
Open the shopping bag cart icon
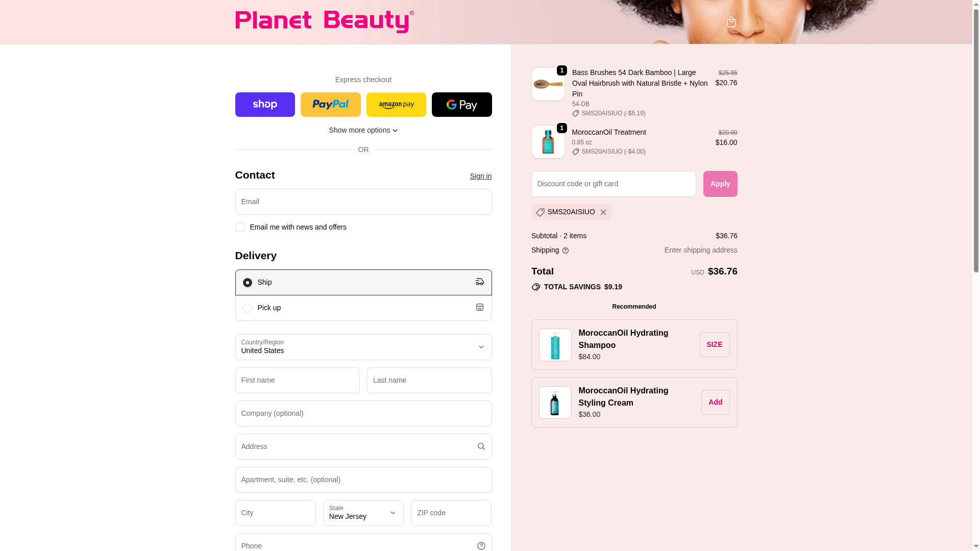pyautogui.click(x=731, y=22)
